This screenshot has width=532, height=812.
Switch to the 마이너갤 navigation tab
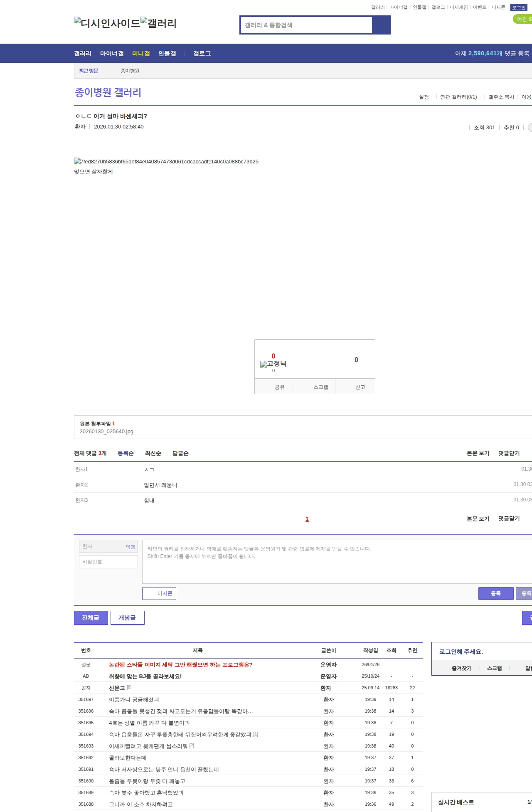click(112, 54)
